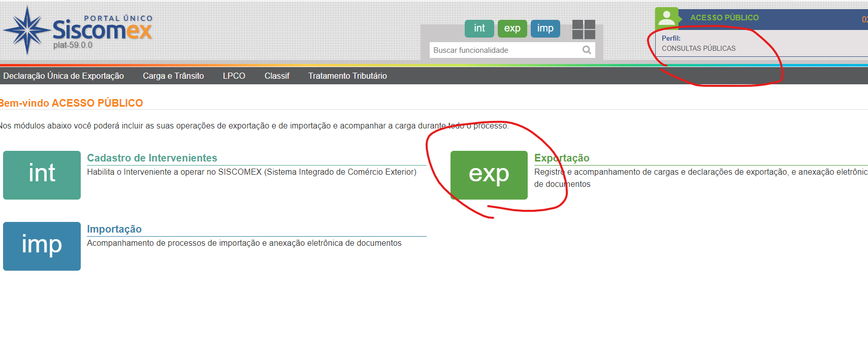This screenshot has width=868, height=356.
Task: Click description 'Habilita o Interveniente a operar no SISCOMEX'
Action: pos(251,172)
